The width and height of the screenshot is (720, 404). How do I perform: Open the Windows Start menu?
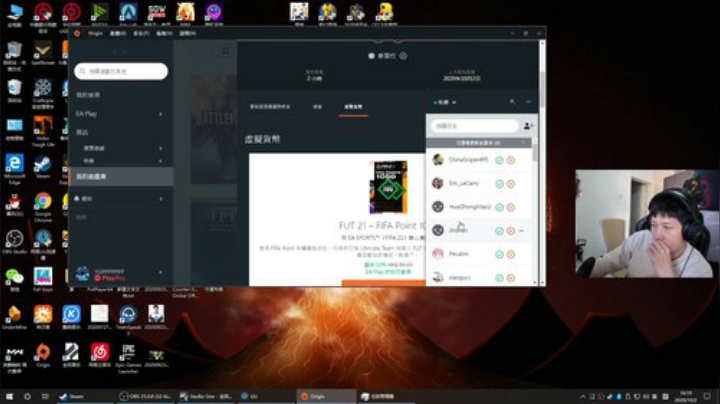(9, 396)
